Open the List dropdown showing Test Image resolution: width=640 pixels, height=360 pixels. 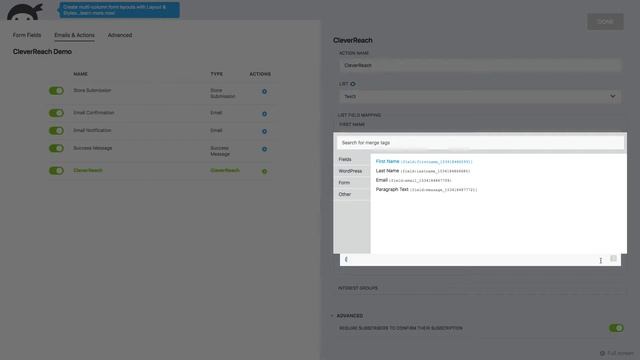click(480, 96)
